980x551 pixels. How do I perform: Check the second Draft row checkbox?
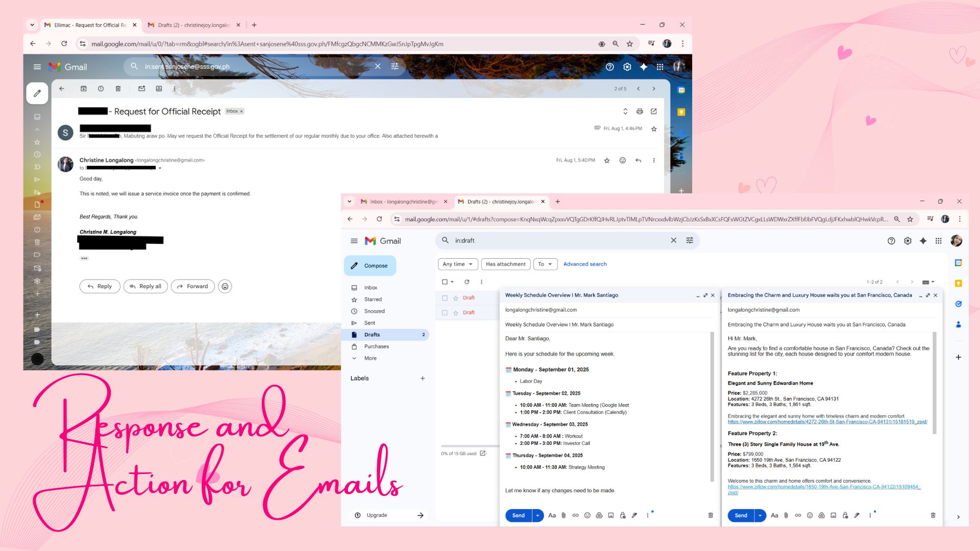click(445, 313)
